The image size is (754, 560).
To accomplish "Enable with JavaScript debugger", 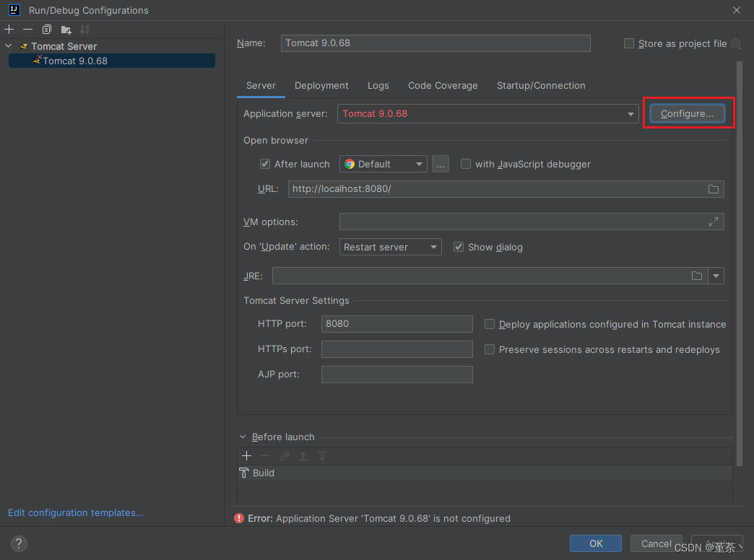I will (x=466, y=164).
